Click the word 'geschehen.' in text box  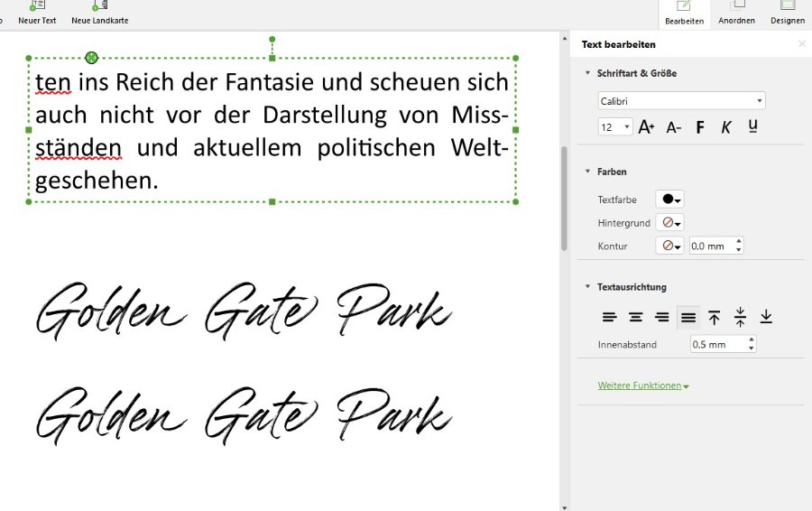click(97, 181)
